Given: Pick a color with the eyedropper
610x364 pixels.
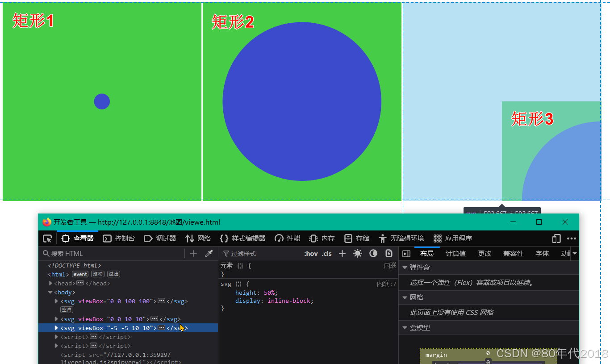Looking at the screenshot, I should 209,254.
